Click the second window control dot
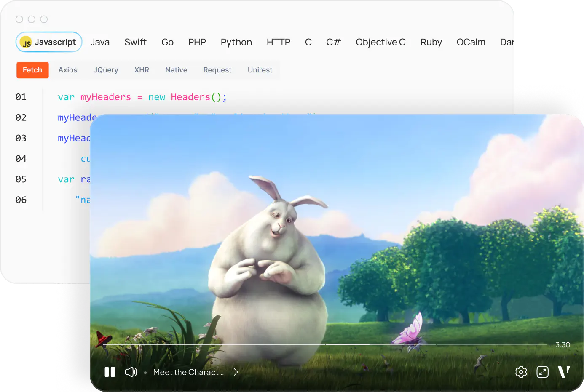584x392 pixels. point(32,19)
